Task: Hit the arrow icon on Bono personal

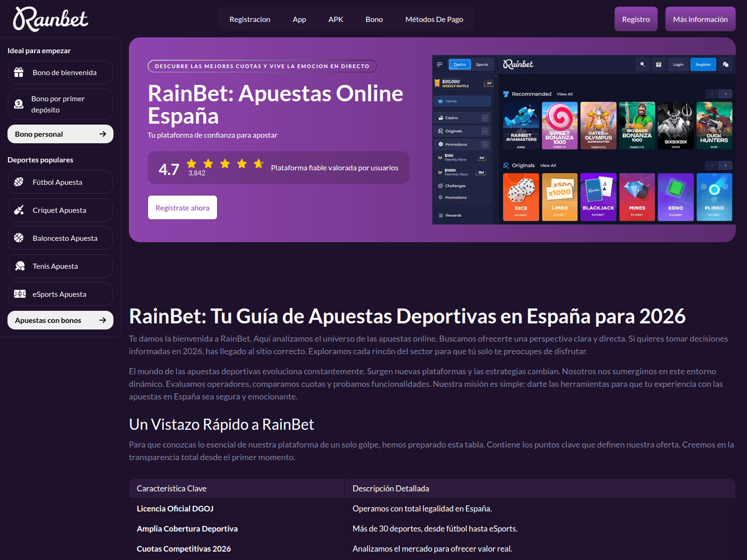Action: 103,134
